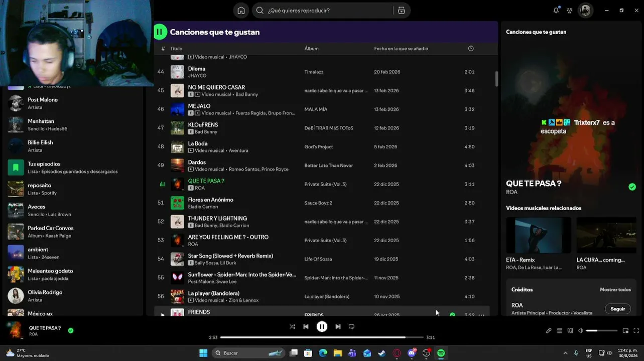The image size is (644, 361).
Task: Open Eladio Carrion artist link under Flores en Anónimo
Action: pyautogui.click(x=203, y=207)
